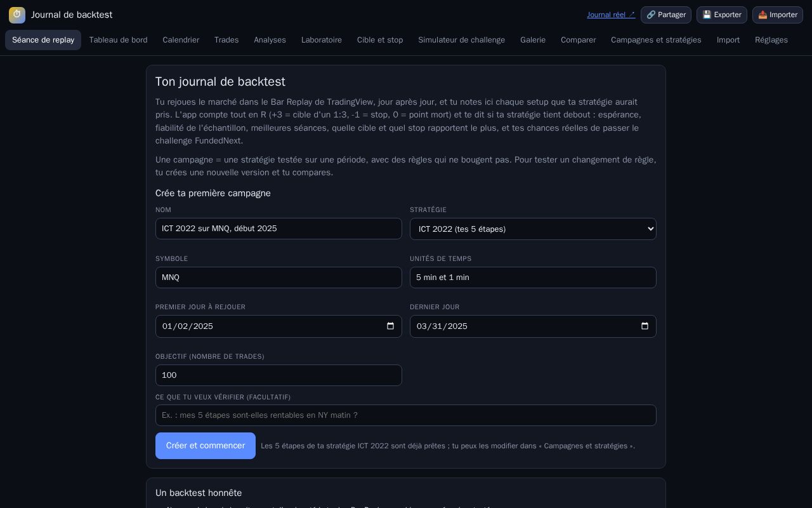Open the calendar picker for Premier jour

point(390,326)
